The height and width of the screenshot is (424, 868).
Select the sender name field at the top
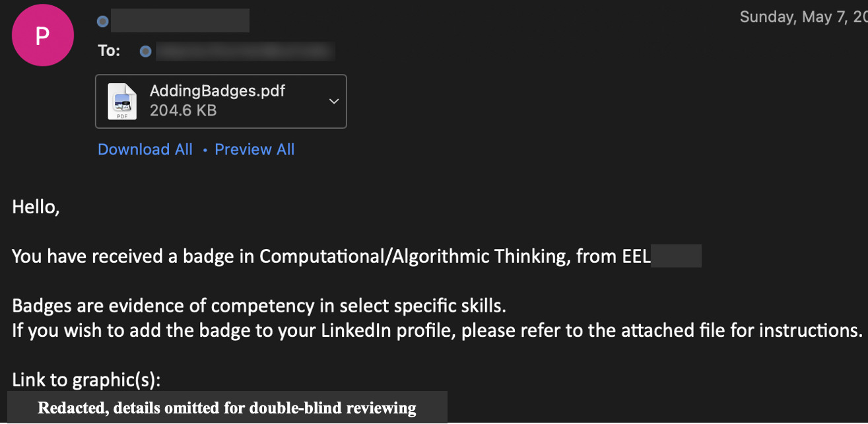pos(180,20)
